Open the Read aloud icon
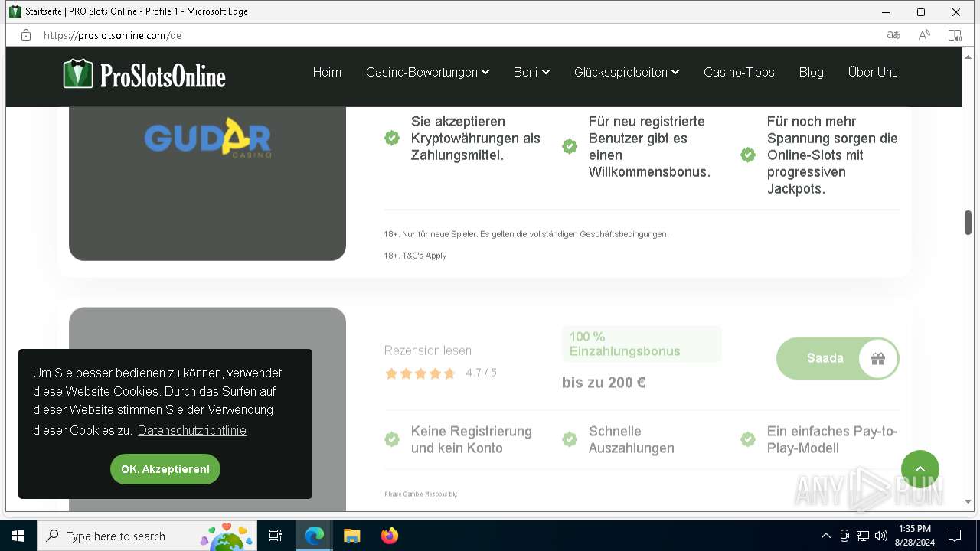The height and width of the screenshot is (551, 980). [x=924, y=35]
